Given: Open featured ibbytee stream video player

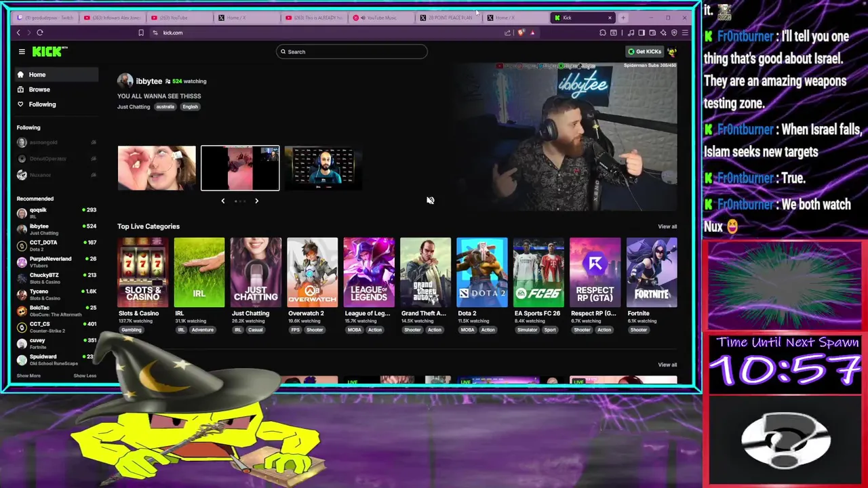Looking at the screenshot, I should 564,136.
